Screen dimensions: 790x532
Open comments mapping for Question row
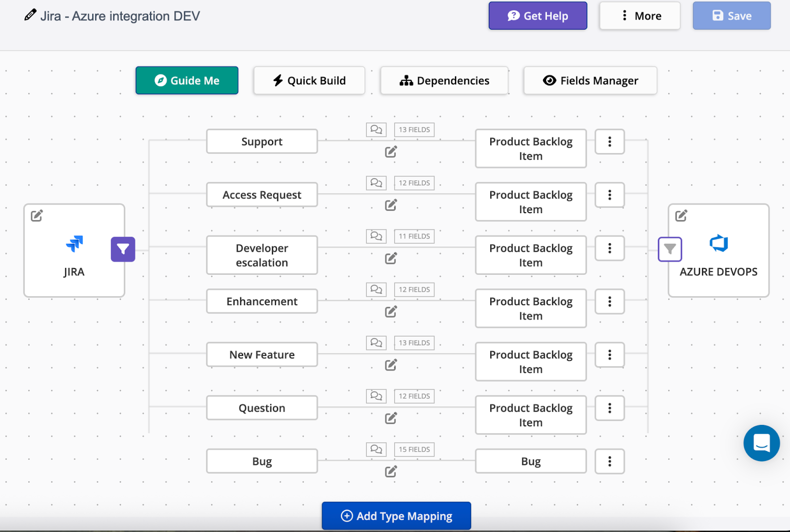(376, 396)
